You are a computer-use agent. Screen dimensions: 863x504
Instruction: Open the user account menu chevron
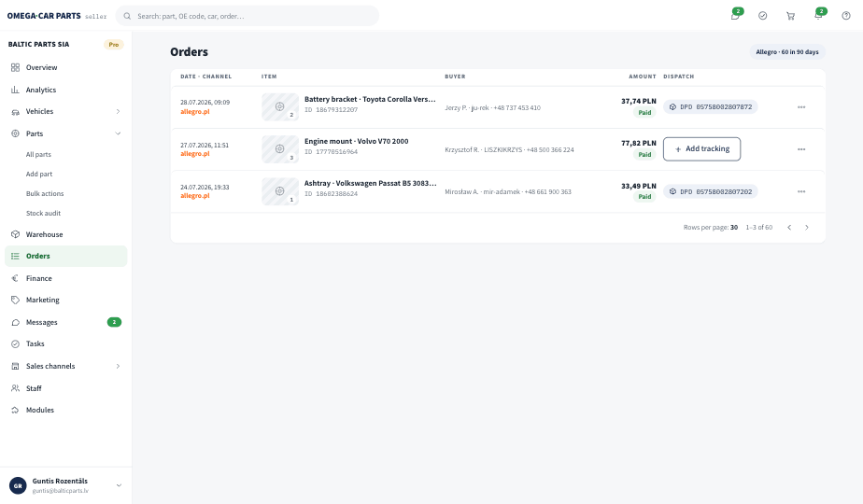tap(119, 485)
